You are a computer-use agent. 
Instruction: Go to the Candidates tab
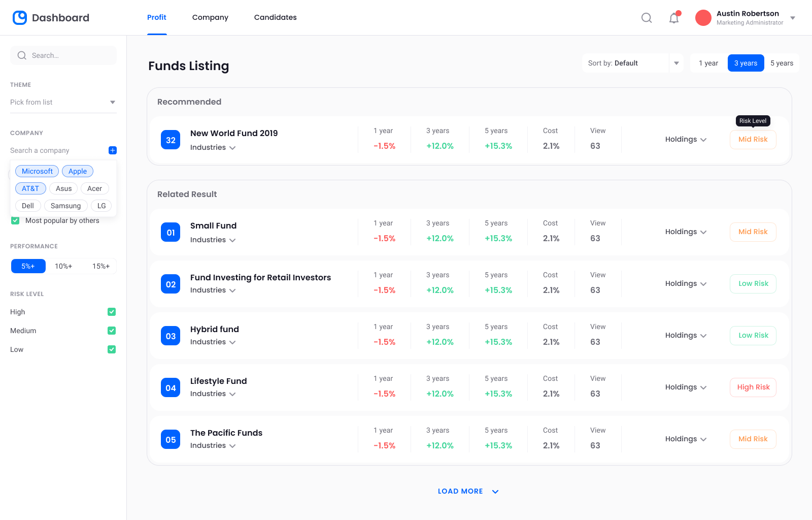pos(275,17)
